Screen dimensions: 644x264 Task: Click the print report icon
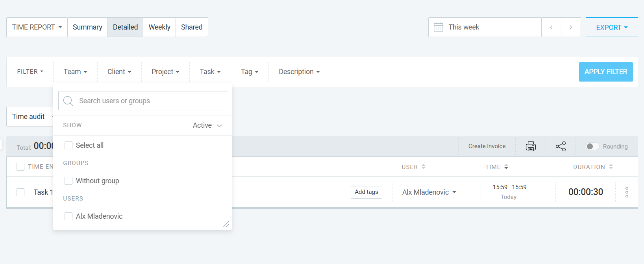pyautogui.click(x=531, y=146)
